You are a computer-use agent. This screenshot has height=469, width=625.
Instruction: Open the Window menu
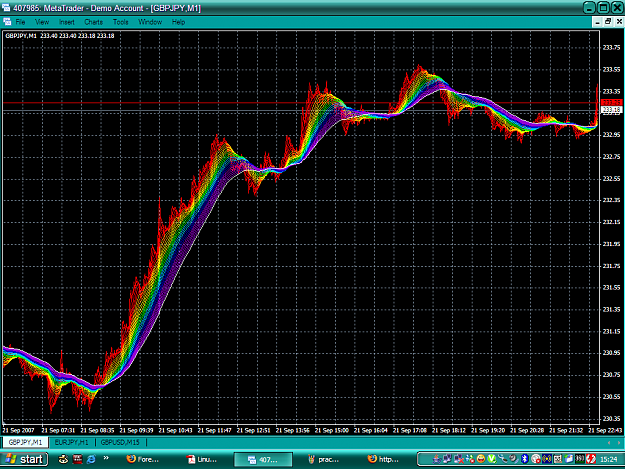(150, 22)
